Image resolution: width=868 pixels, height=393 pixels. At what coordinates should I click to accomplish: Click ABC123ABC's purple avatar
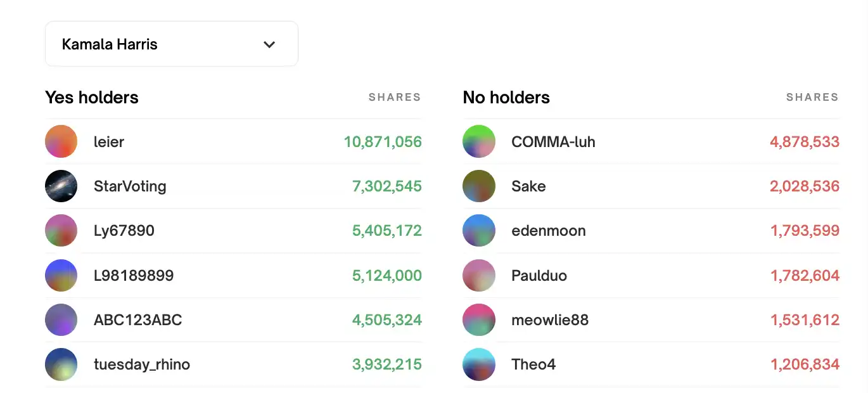[61, 320]
